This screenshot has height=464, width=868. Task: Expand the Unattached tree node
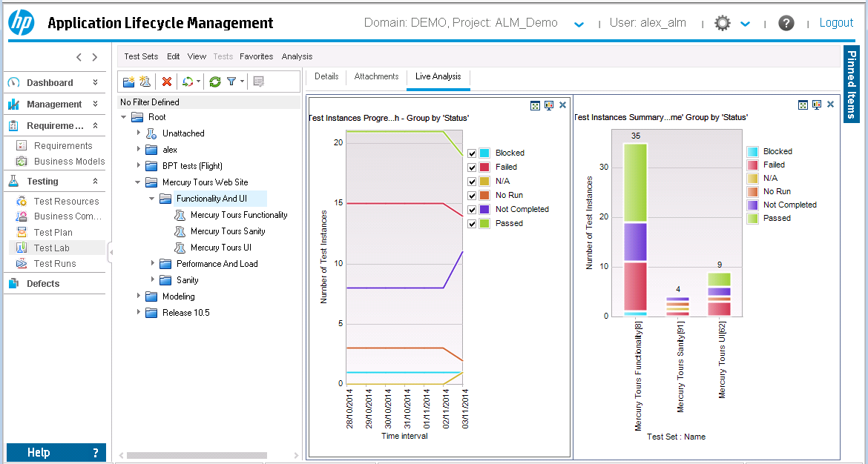[139, 133]
